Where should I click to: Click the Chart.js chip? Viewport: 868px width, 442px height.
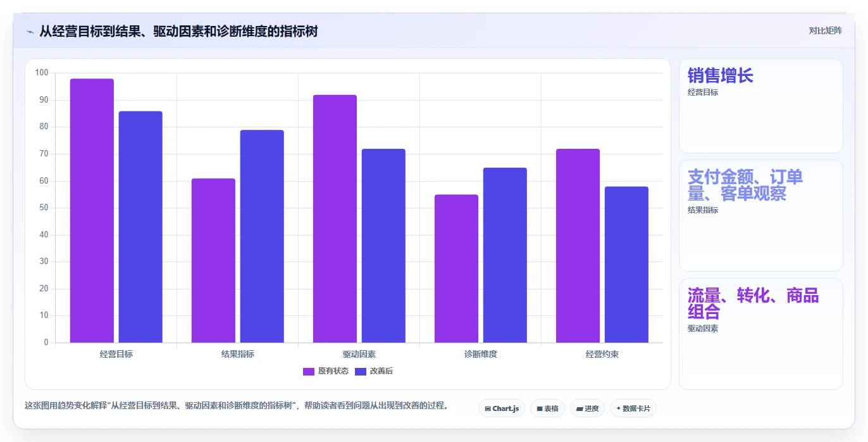click(502, 408)
